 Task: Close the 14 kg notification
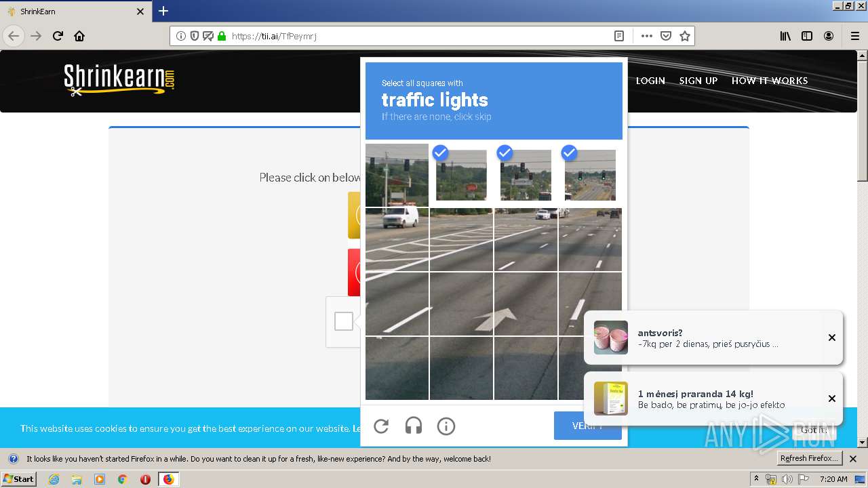pos(832,399)
